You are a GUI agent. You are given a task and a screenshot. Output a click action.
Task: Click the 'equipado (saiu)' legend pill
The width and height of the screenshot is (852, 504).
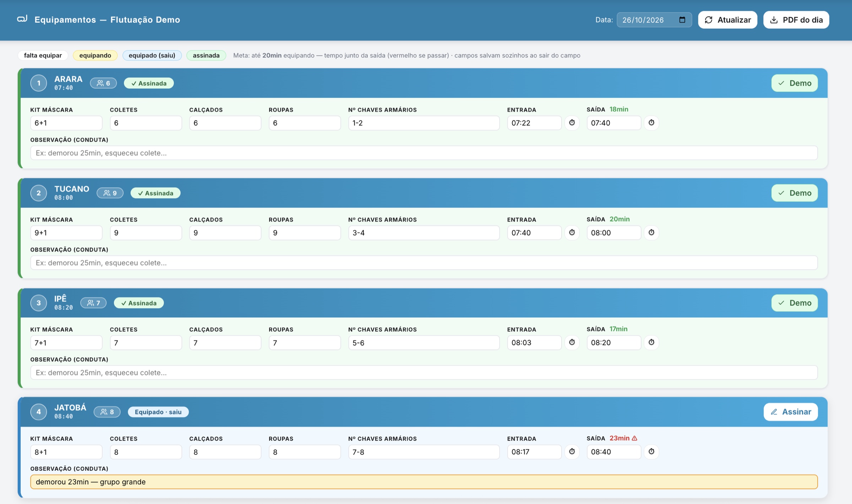pyautogui.click(x=152, y=55)
